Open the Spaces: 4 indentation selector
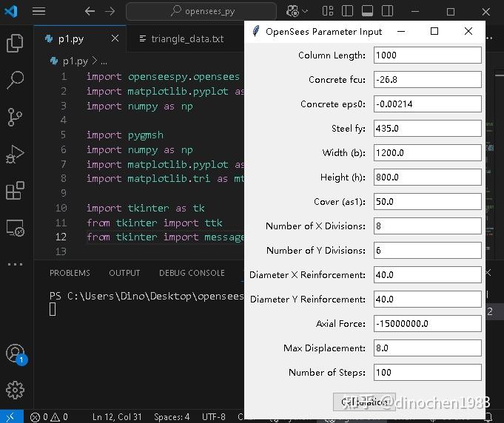 pos(172,417)
